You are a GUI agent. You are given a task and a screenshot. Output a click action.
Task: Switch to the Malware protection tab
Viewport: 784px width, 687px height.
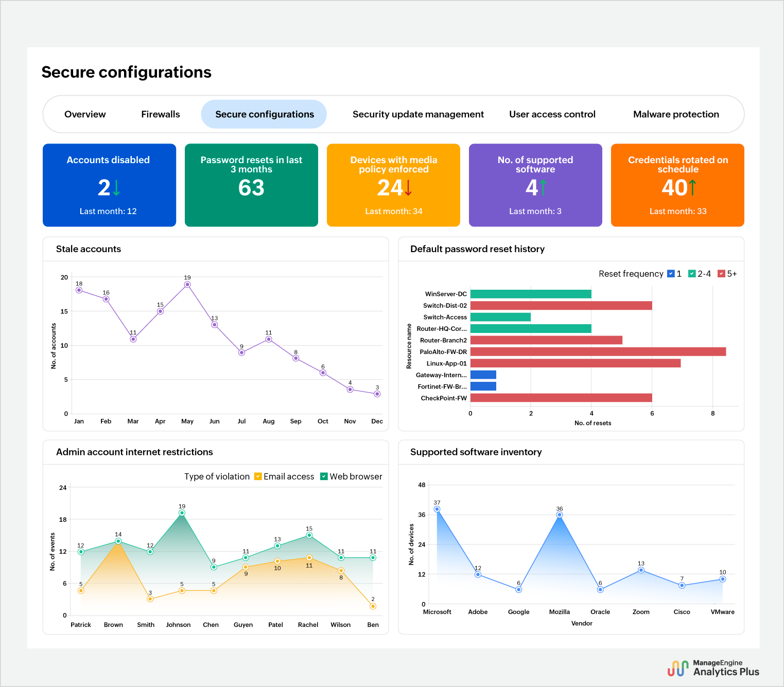coord(676,114)
